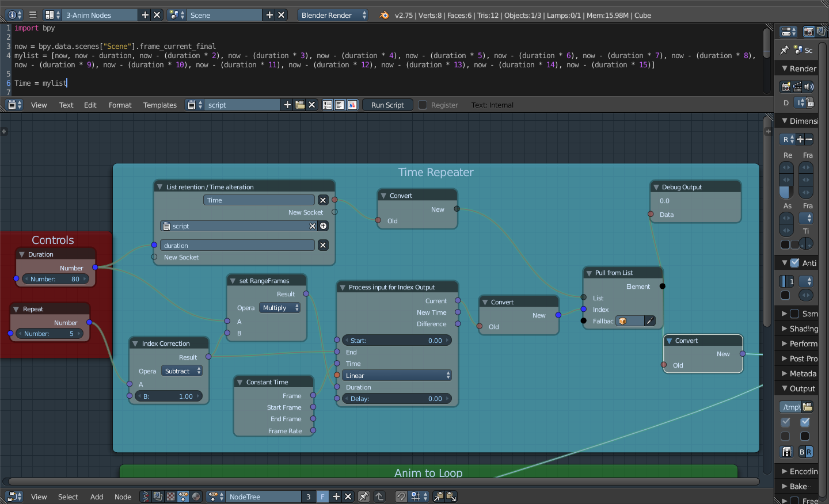Create a new text block beside script

point(288,105)
